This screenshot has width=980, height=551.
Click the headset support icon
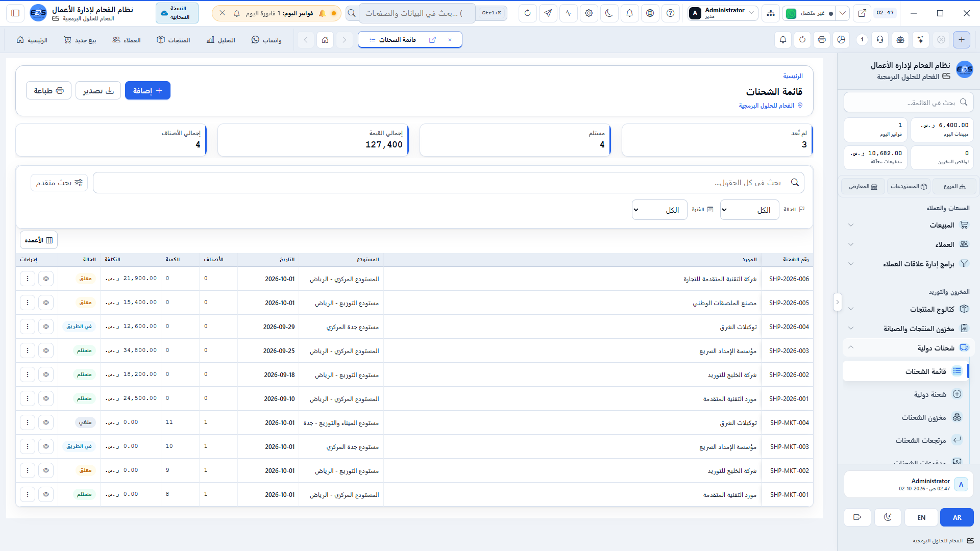click(880, 39)
